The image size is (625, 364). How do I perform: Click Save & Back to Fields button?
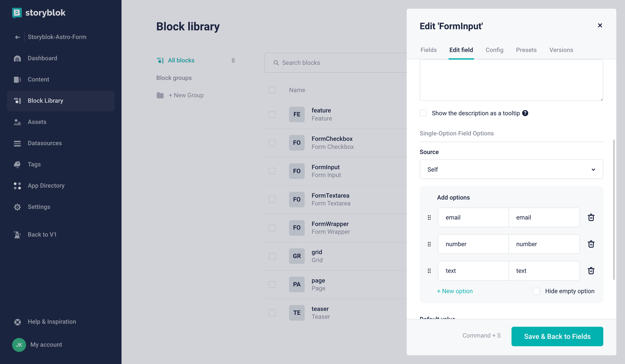557,336
